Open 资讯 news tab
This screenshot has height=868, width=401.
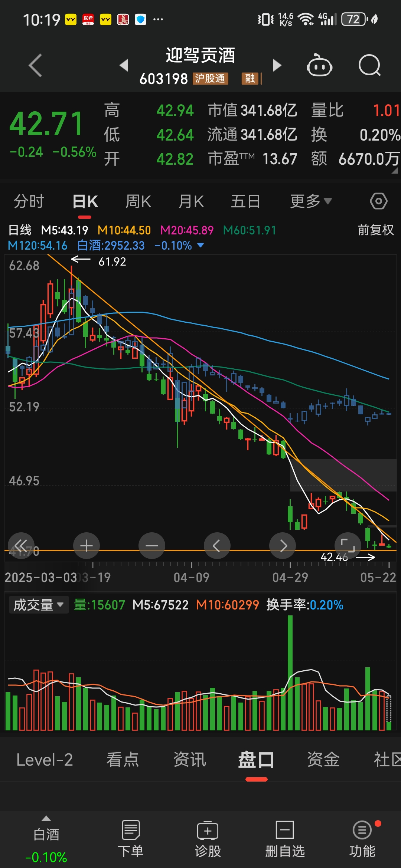[190, 760]
